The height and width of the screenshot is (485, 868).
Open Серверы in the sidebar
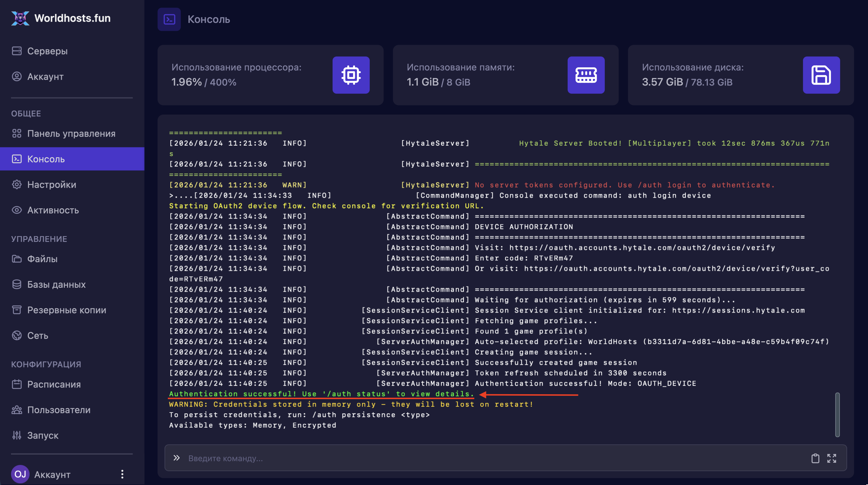click(47, 51)
